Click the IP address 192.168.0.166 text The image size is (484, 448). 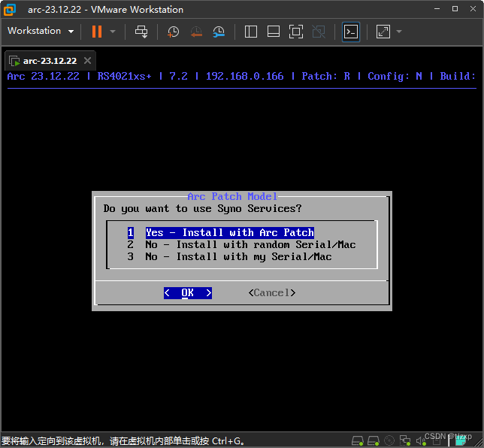(x=244, y=76)
